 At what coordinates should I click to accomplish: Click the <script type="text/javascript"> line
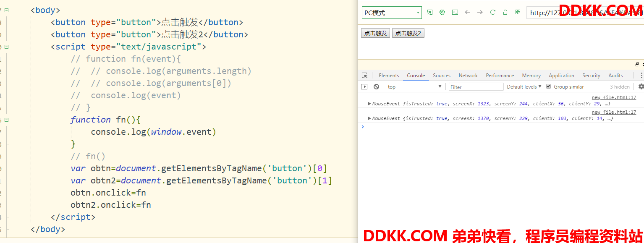128,47
